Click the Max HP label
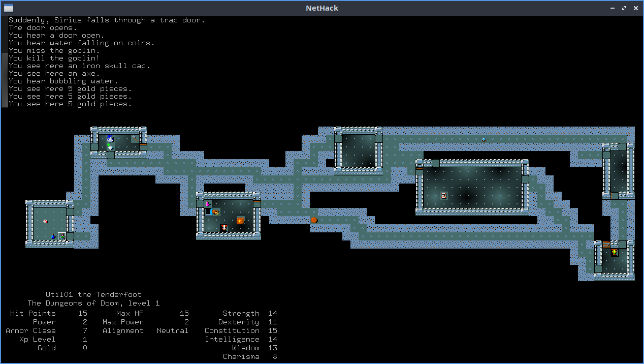This screenshot has width=644, height=364. click(130, 314)
